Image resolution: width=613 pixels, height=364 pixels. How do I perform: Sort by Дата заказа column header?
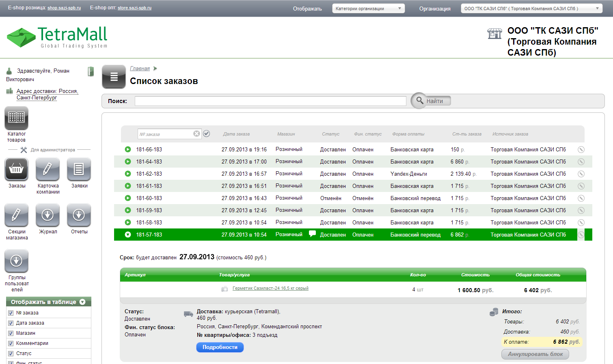coord(236,134)
